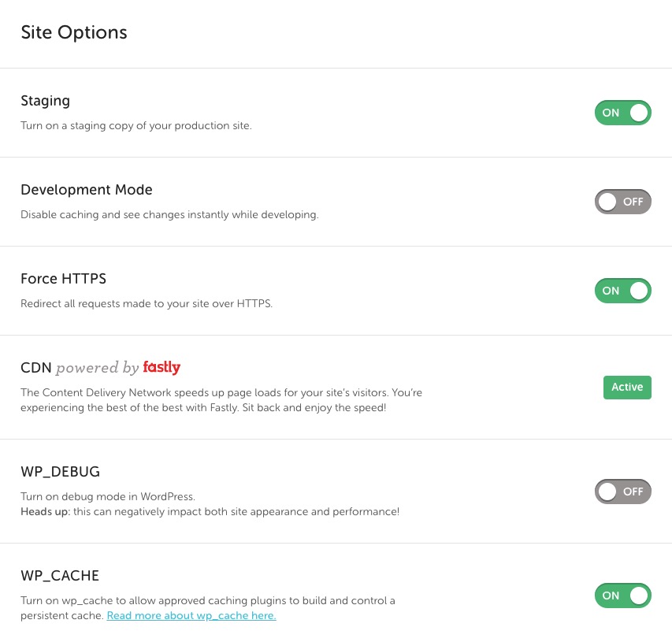Viewport: 672px width, 642px height.
Task: Turn off the WP_CACHE toggle
Action: pos(622,596)
